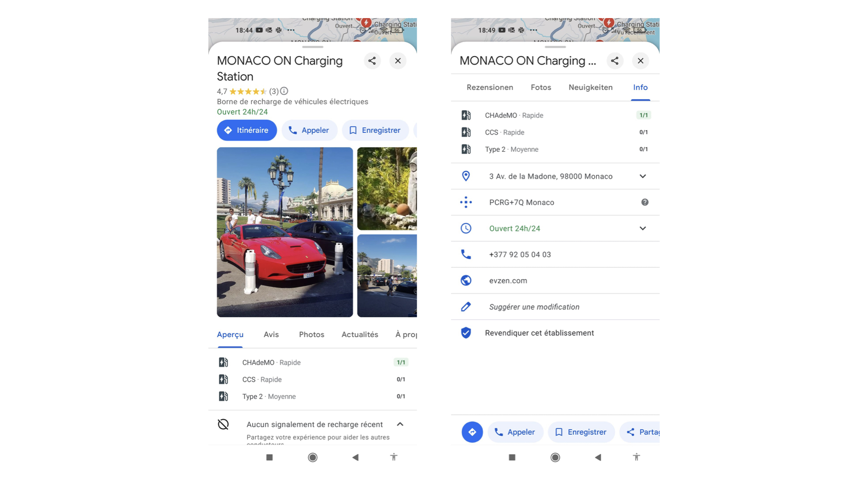
Task: Open red Ferrari photo thumbnail
Action: coord(285,232)
